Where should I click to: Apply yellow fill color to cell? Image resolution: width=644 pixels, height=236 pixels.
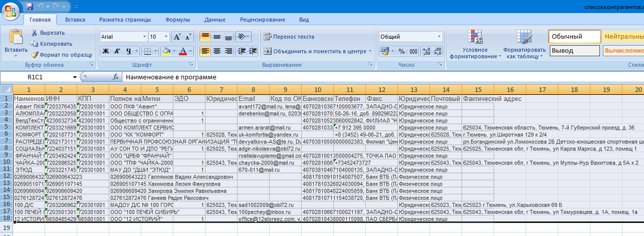click(167, 51)
